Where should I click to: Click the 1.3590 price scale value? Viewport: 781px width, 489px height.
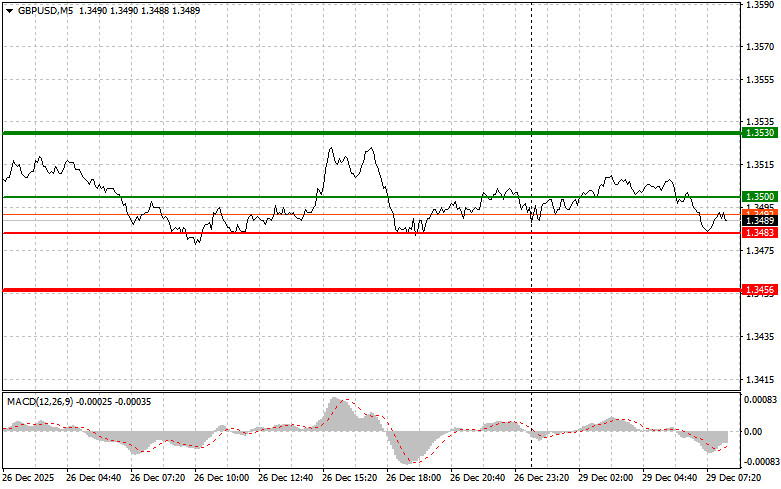760,4
